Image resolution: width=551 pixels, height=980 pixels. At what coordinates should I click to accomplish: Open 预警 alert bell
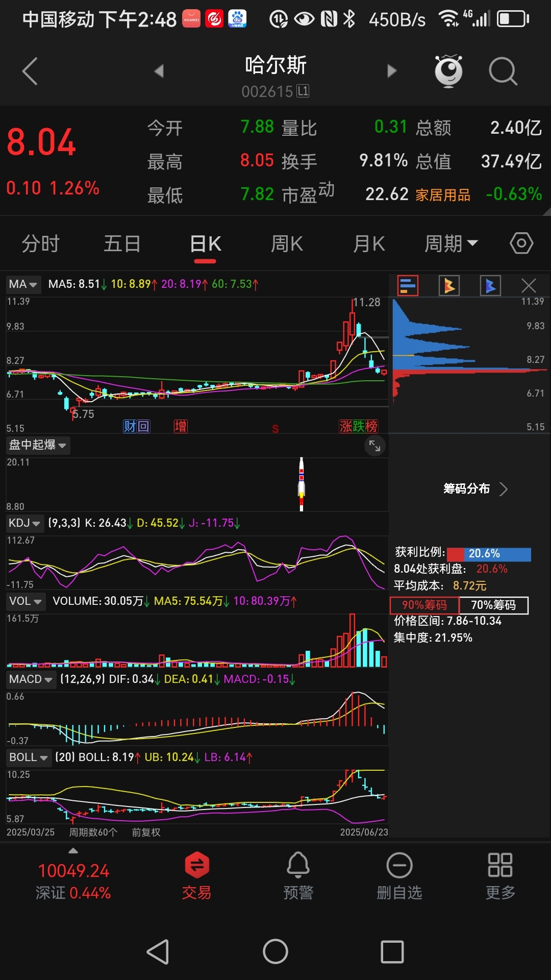click(298, 876)
